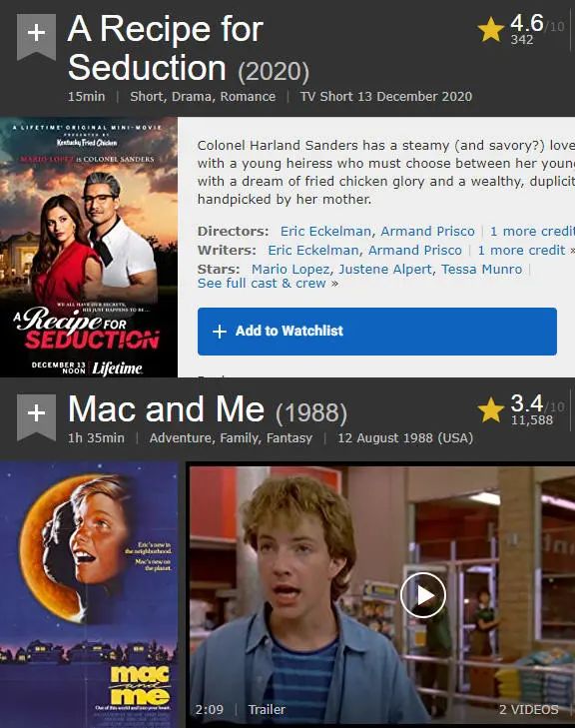Open the Mac and Me poster image
The image size is (575, 728).
pyautogui.click(x=89, y=594)
